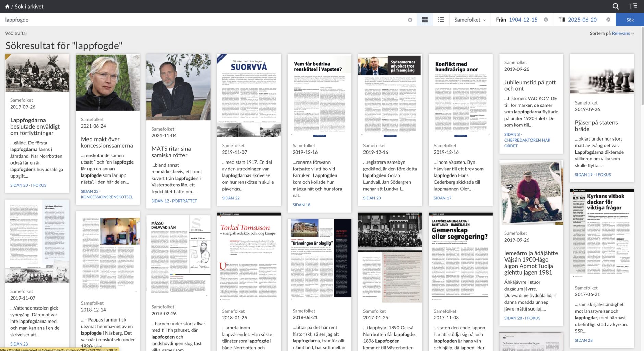Open search via magnifying glass icon
This screenshot has height=351, width=644.
coord(616,7)
